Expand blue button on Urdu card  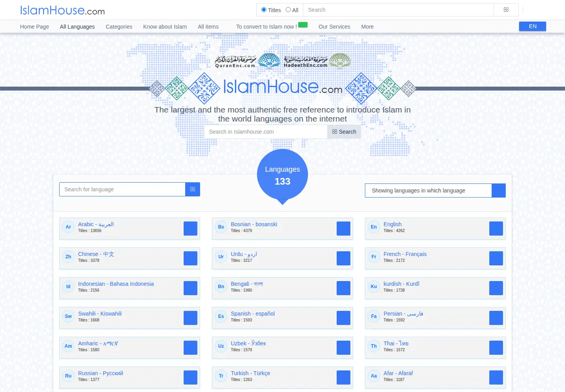pyautogui.click(x=343, y=258)
